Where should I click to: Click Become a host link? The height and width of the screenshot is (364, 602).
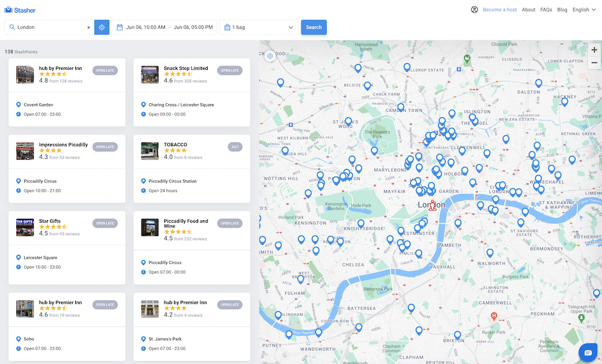(500, 10)
